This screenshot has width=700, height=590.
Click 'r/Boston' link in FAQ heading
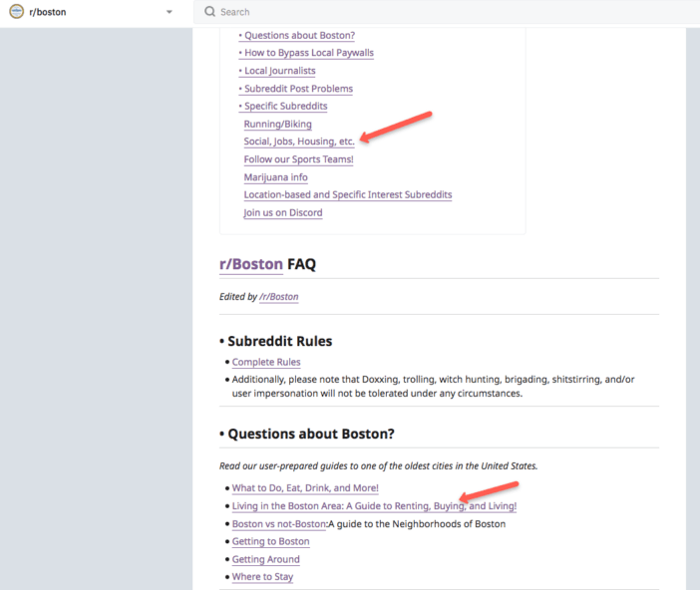tap(251, 264)
